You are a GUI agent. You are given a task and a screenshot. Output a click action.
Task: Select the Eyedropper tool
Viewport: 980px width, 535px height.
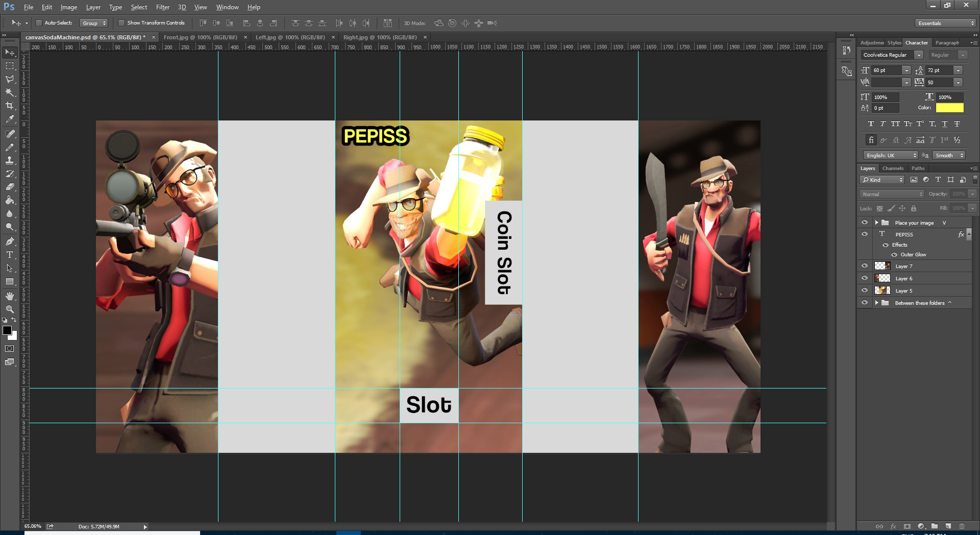point(10,119)
